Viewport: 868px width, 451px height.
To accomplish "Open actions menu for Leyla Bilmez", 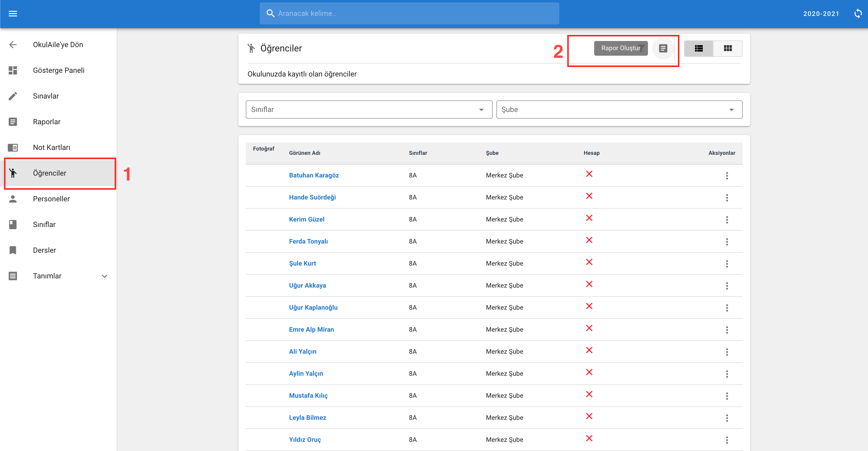I will [727, 418].
